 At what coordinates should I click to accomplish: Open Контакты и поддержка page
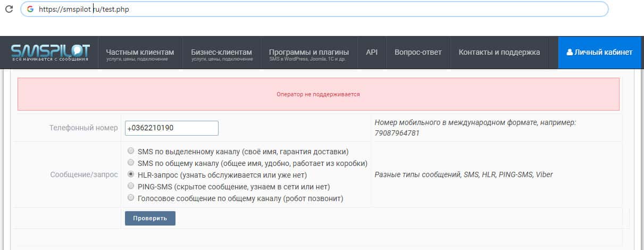tap(499, 52)
